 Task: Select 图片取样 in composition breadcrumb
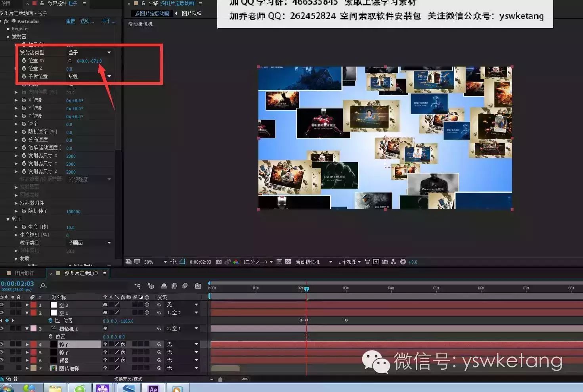192,13
